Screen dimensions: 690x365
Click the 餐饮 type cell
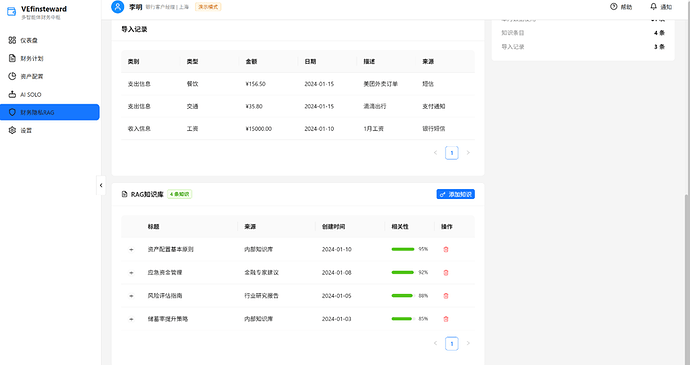192,84
